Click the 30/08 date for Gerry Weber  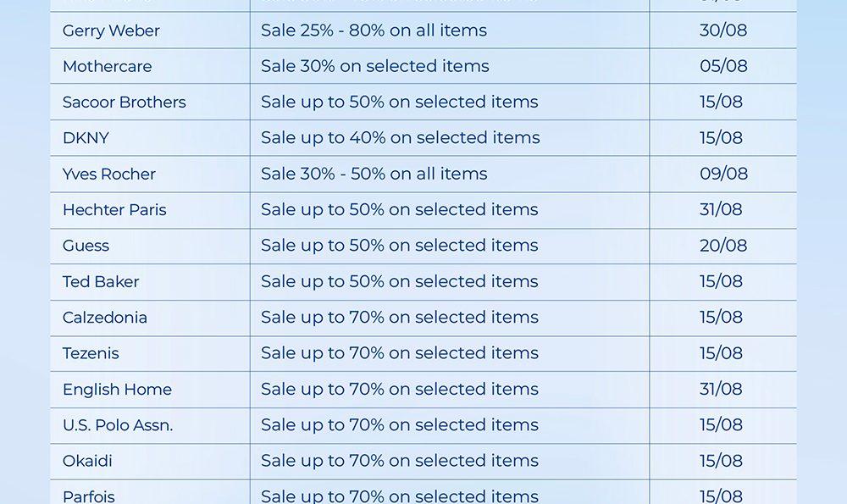pyautogui.click(x=722, y=30)
